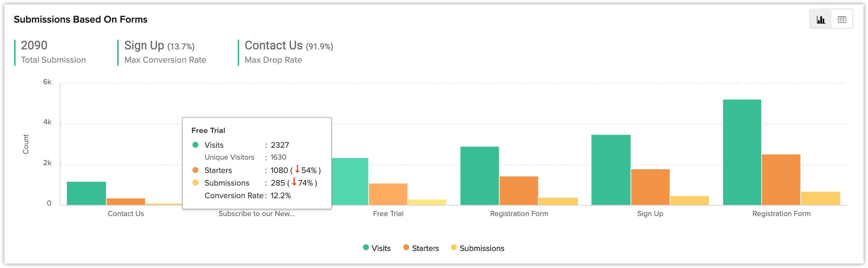The image size is (868, 268).
Task: Click the Contact Us orange Starters bar
Action: tap(126, 202)
